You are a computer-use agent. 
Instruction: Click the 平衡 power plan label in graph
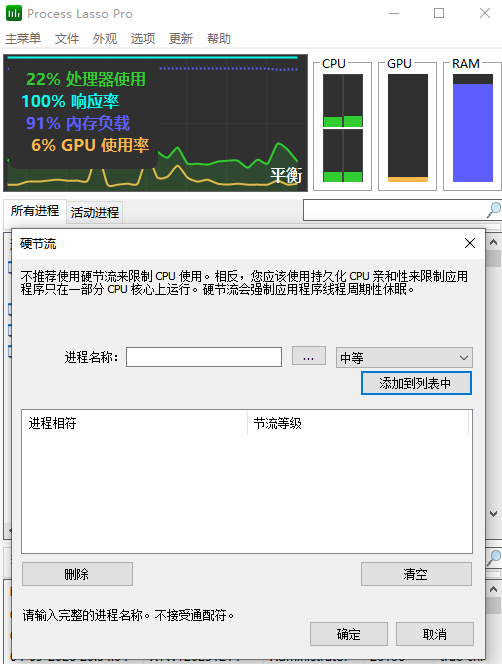point(286,174)
